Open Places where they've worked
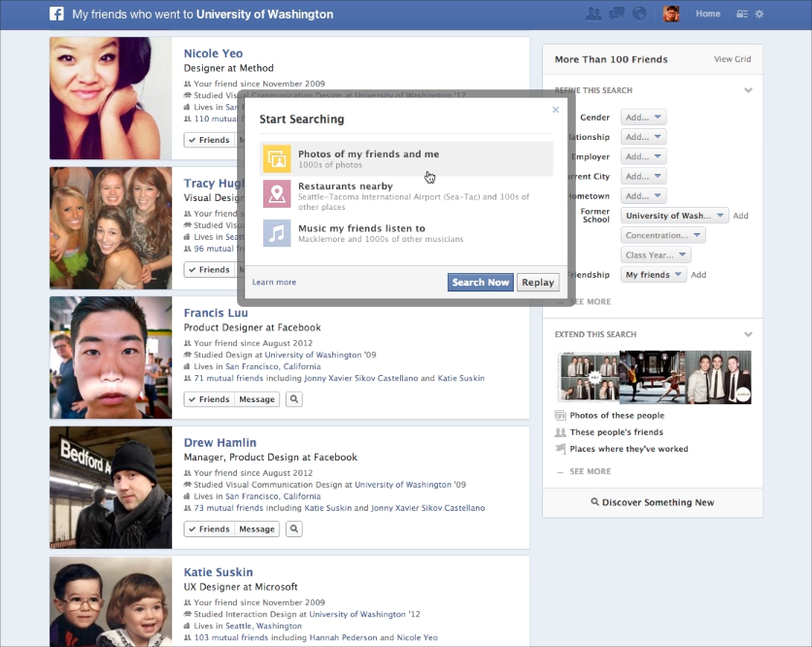This screenshot has width=812, height=647. (628, 449)
